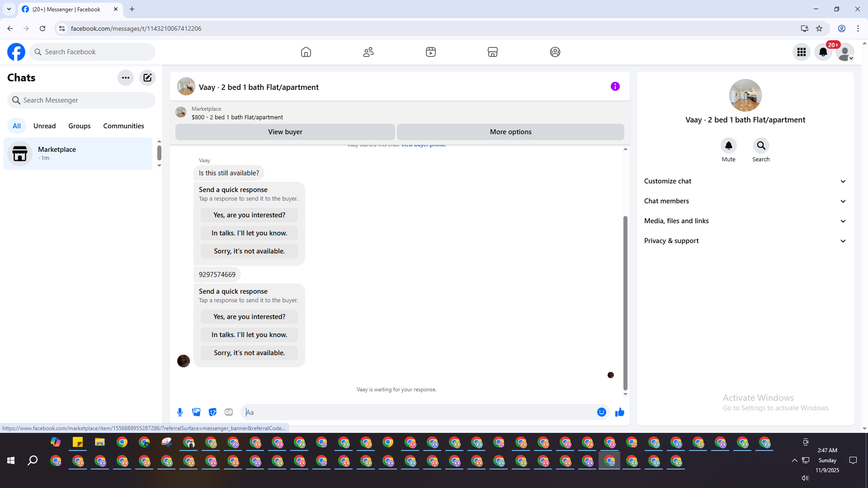Viewport: 868px width, 488px height.
Task: Open the sticker picker icon
Action: pyautogui.click(x=212, y=412)
